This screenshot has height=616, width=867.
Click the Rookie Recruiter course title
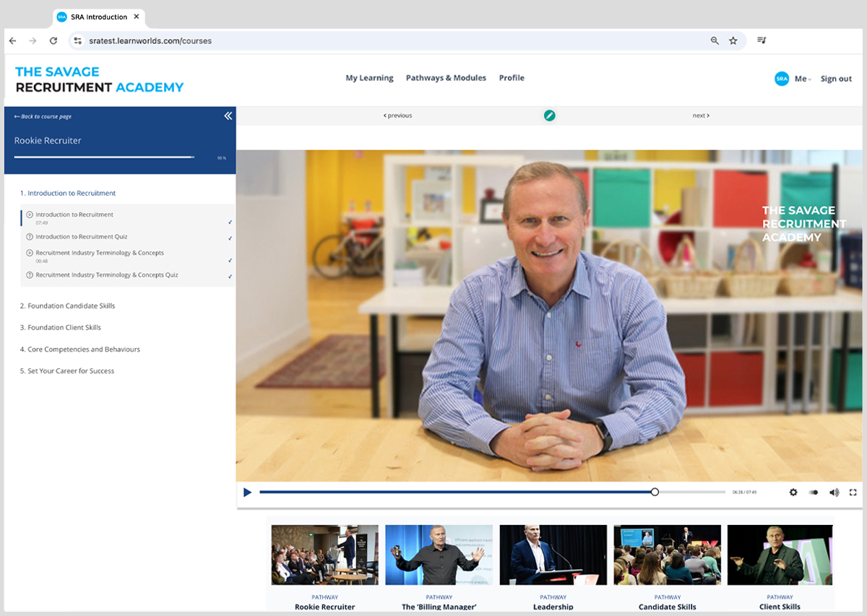[48, 141]
